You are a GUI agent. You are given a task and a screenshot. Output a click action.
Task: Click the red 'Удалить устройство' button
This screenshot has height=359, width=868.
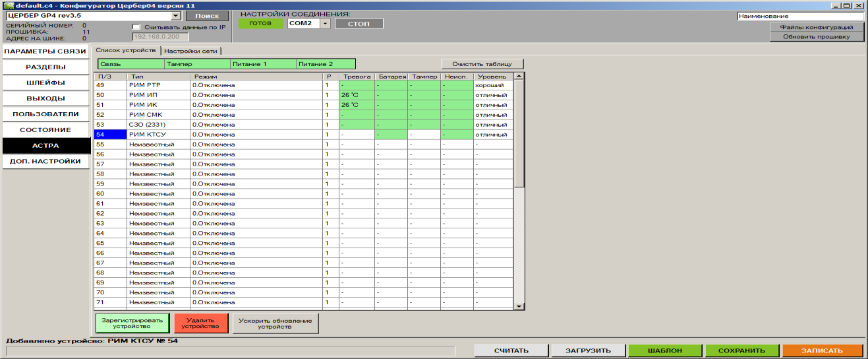[200, 323]
